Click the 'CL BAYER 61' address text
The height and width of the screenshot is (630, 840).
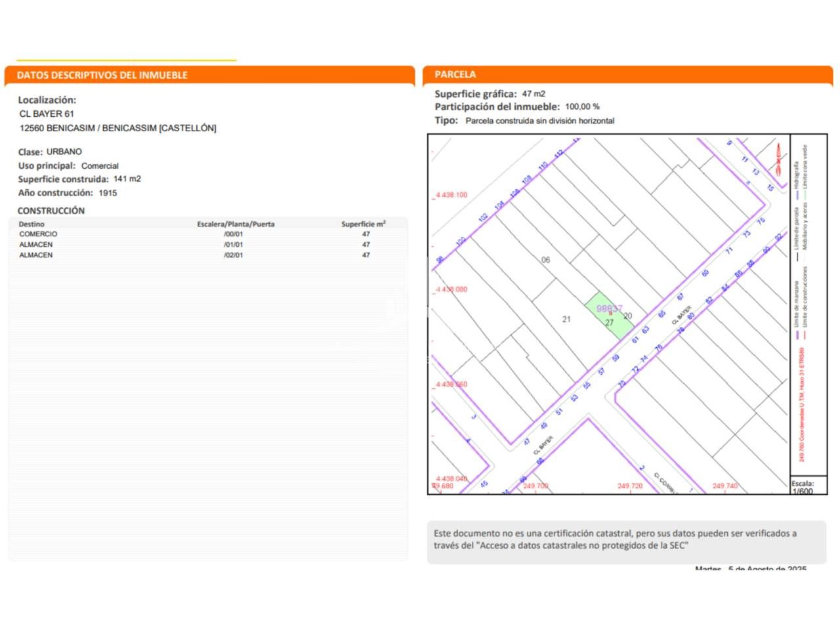point(47,114)
